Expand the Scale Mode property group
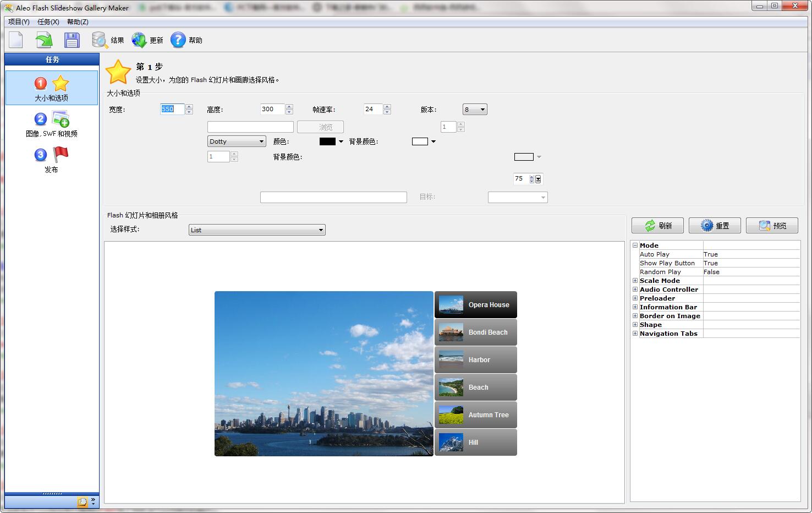 635,281
